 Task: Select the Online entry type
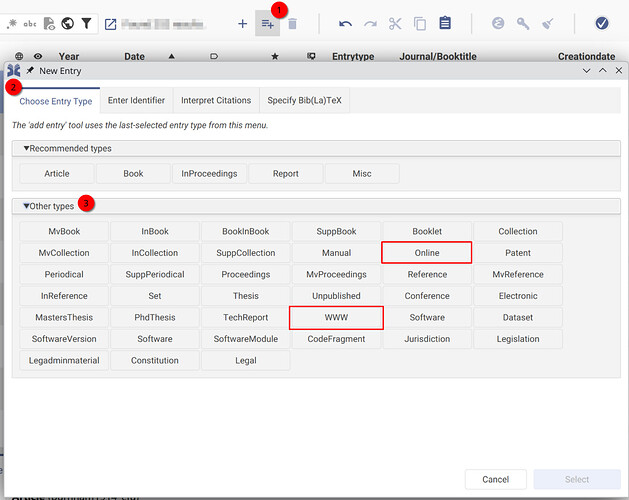(x=427, y=253)
